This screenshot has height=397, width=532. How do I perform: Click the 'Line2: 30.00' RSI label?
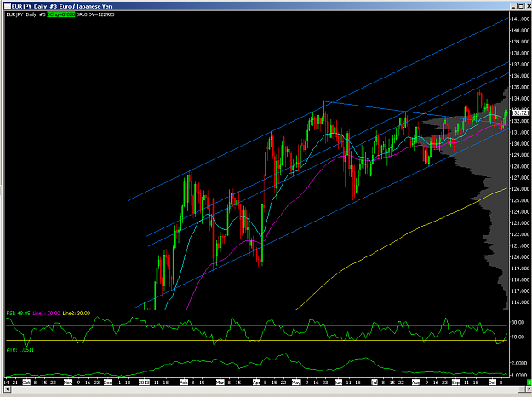[x=77, y=314]
